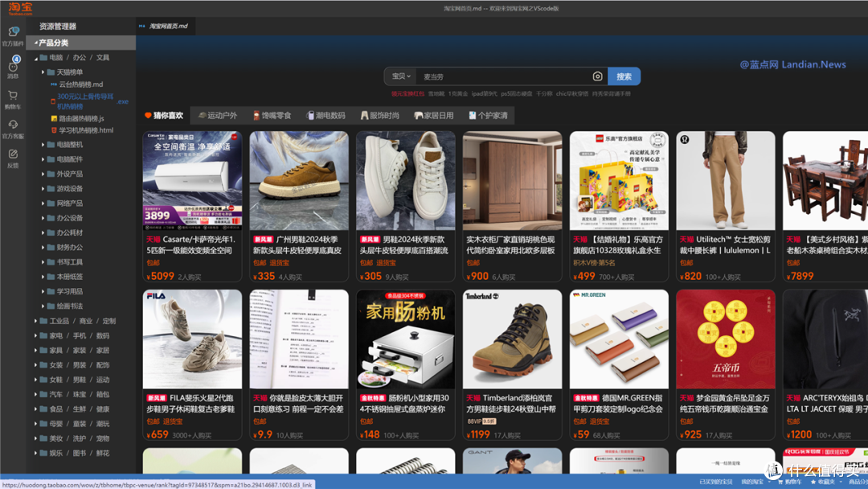
Task: Switch to the 个护家清 tab
Action: point(488,115)
